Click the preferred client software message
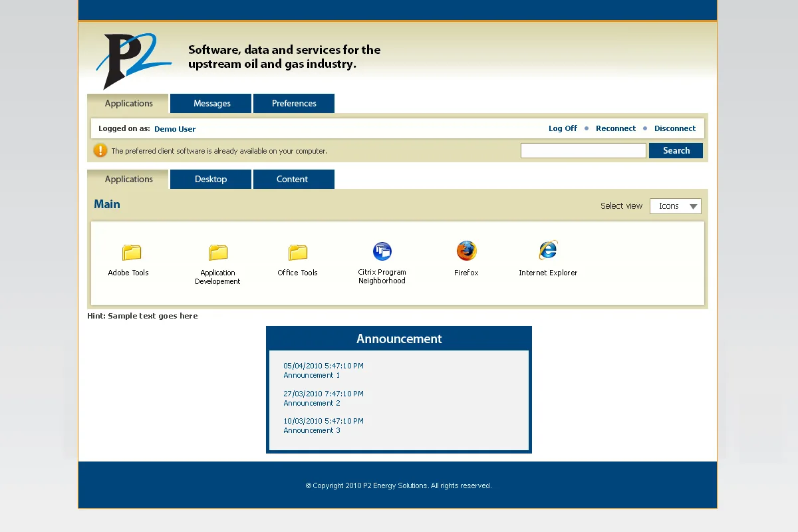The height and width of the screenshot is (532, 798). pos(219,151)
